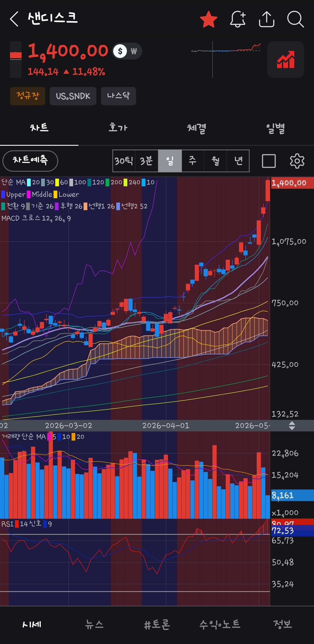Viewport: 314px width, 644px height.
Task: Tap the back arrow icon
Action: [14, 19]
